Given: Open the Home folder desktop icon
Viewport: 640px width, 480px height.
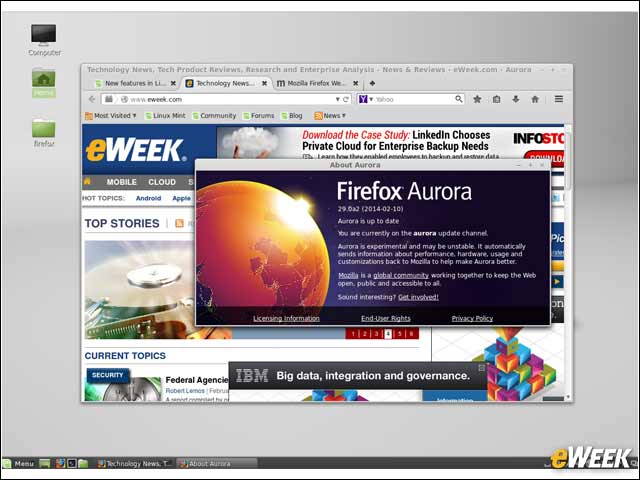Looking at the screenshot, I should pyautogui.click(x=44, y=84).
